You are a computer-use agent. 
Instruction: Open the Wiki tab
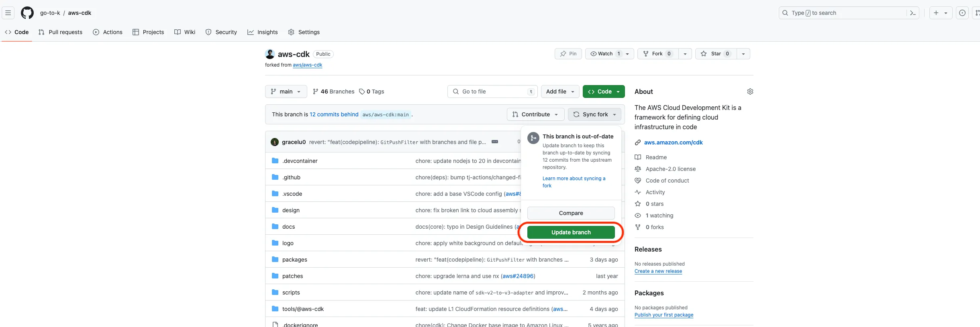[185, 32]
